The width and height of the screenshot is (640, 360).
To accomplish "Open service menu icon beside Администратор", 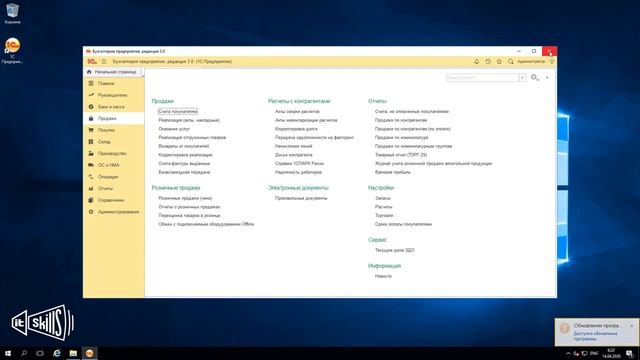I will point(552,62).
